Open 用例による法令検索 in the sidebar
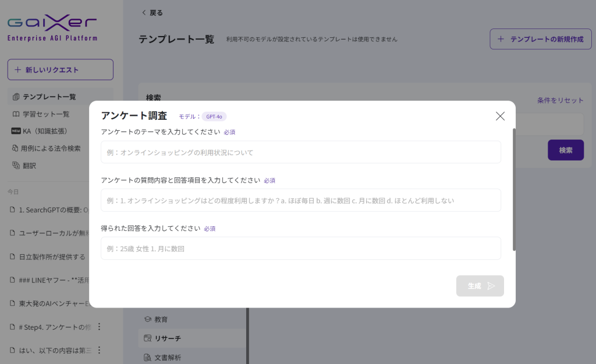Screen dimensions: 596x364 pos(50,148)
